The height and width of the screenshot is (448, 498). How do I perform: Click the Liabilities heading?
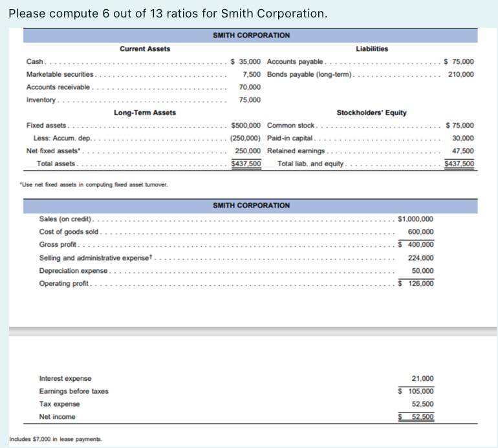click(372, 49)
